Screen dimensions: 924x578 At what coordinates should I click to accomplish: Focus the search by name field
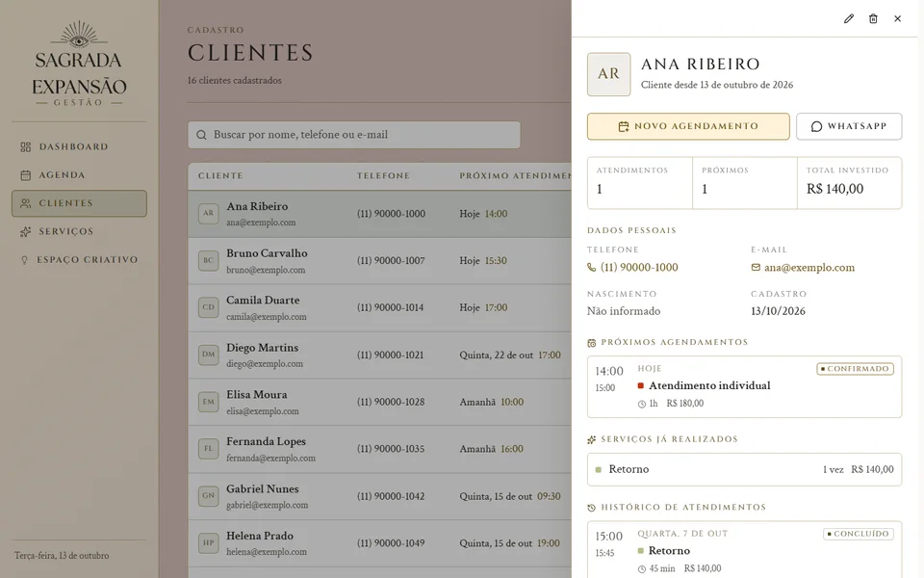(x=354, y=135)
